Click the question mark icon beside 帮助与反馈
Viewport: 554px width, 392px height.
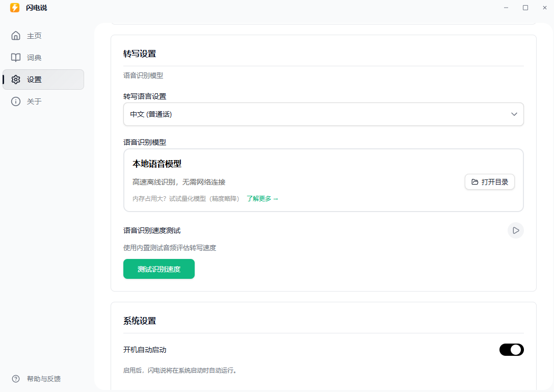[15, 379]
